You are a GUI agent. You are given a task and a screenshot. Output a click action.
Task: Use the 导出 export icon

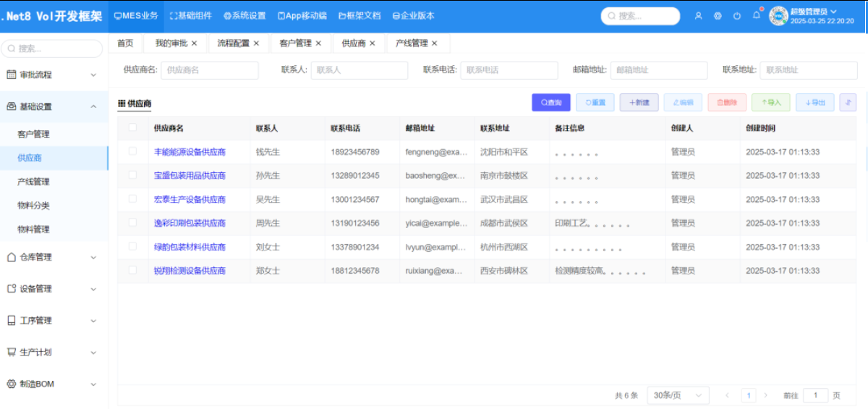(814, 102)
